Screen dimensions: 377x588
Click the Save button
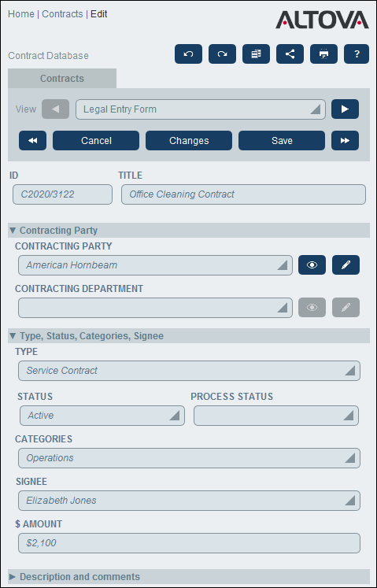pyautogui.click(x=282, y=141)
